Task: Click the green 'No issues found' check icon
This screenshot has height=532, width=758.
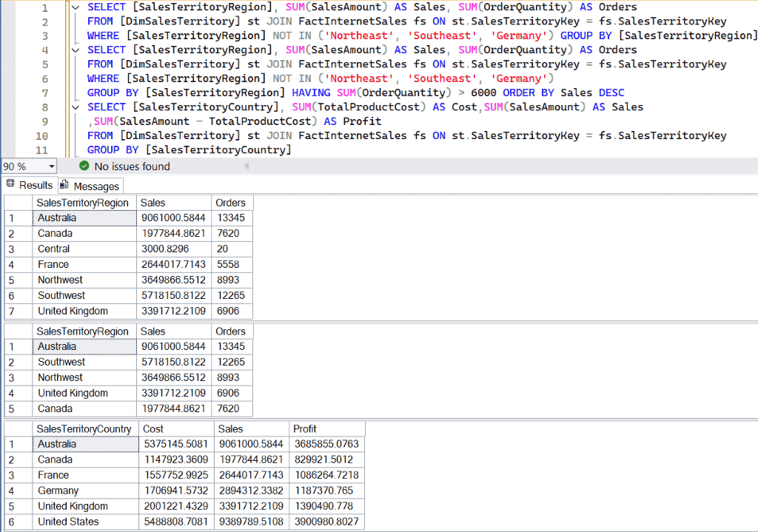Action: coord(84,166)
